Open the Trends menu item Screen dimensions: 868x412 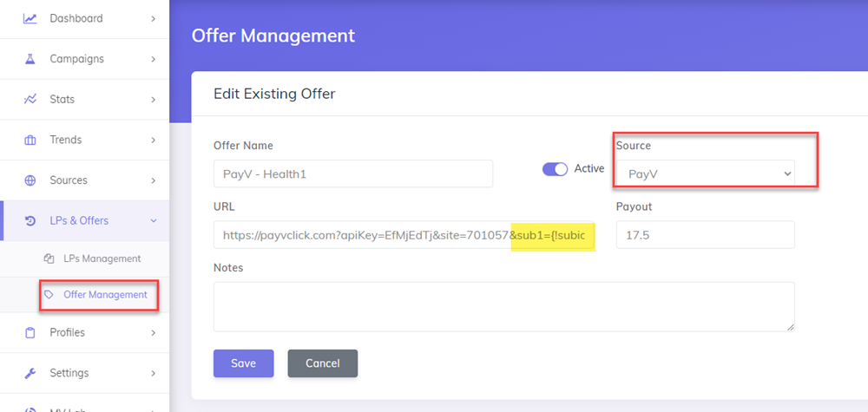click(85, 140)
